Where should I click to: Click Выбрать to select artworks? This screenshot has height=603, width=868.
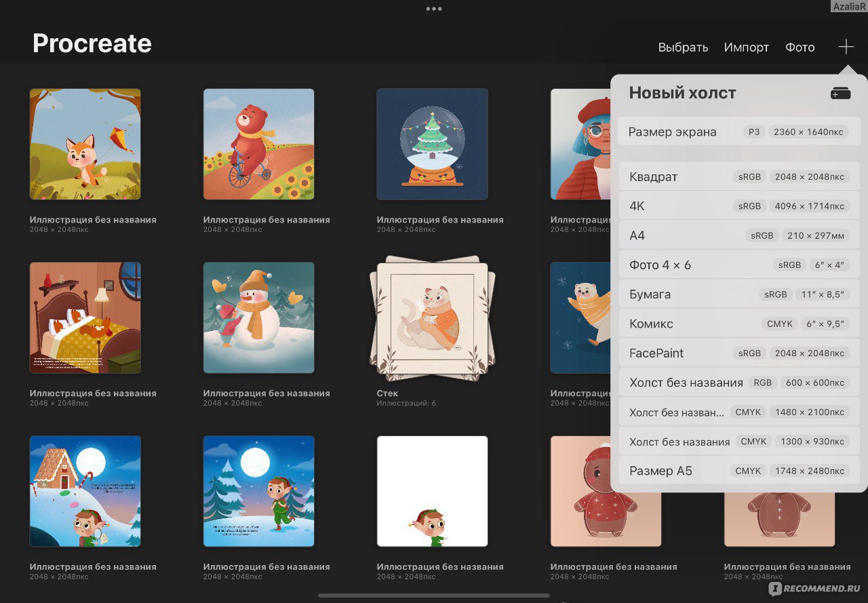point(683,47)
